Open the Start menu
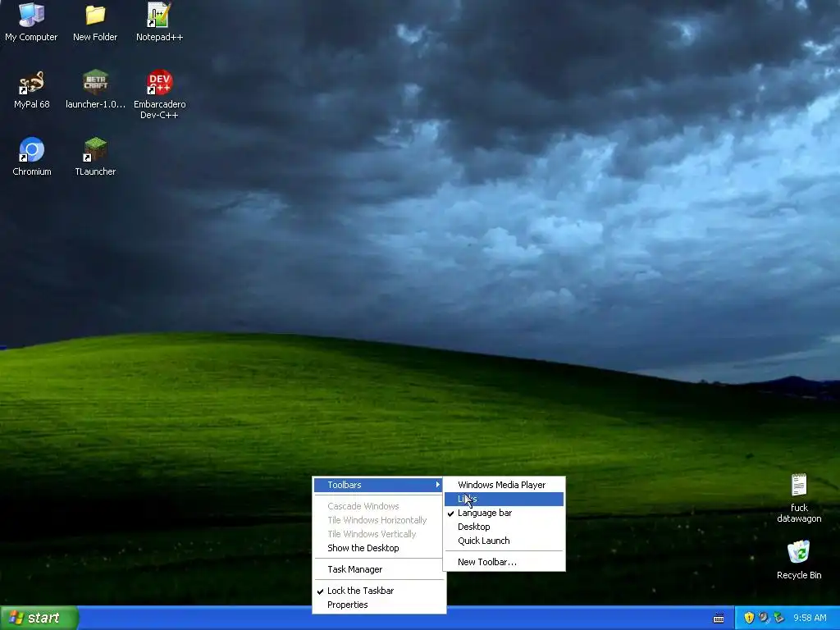 (39, 618)
